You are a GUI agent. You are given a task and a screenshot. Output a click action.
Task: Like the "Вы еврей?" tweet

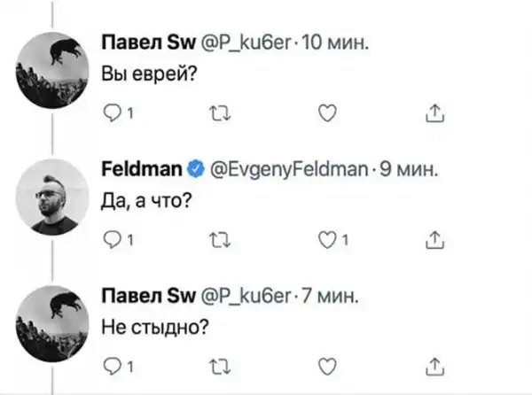tap(326, 112)
